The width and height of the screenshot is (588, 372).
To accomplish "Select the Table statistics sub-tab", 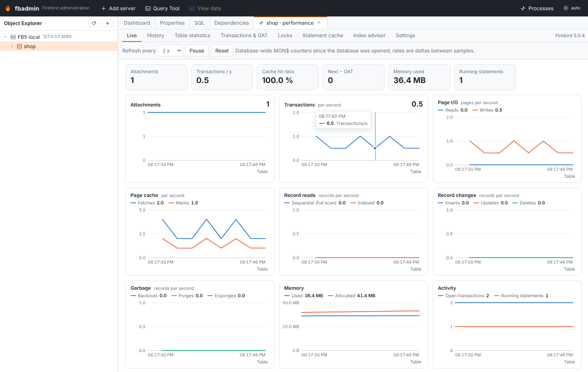I will coord(192,35).
